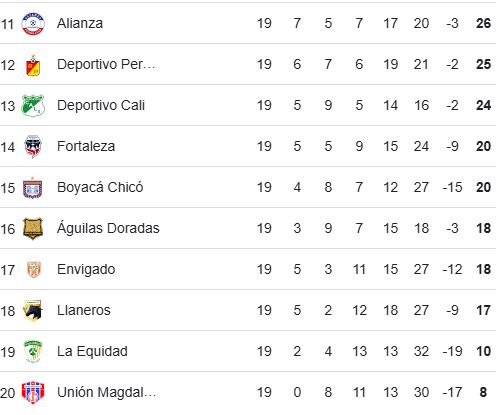Open the Envigado team name

point(86,269)
